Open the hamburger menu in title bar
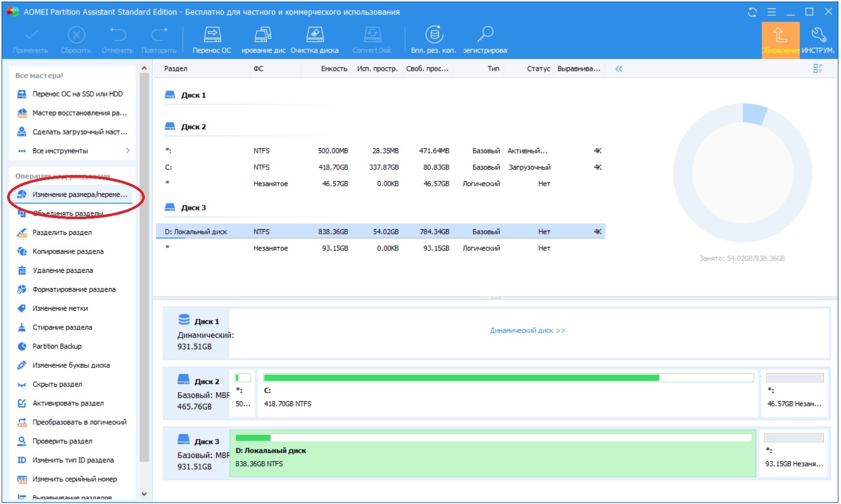 coord(772,12)
